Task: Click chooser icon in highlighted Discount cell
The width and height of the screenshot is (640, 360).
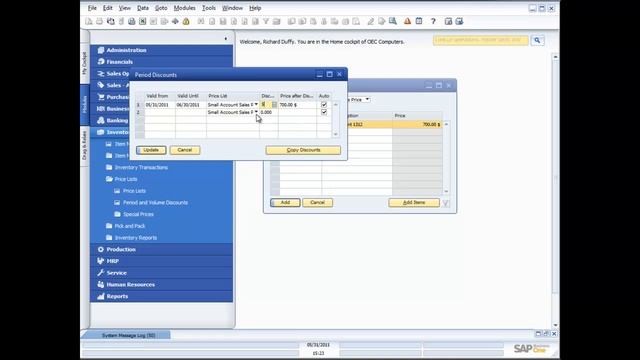Action: click(274, 105)
